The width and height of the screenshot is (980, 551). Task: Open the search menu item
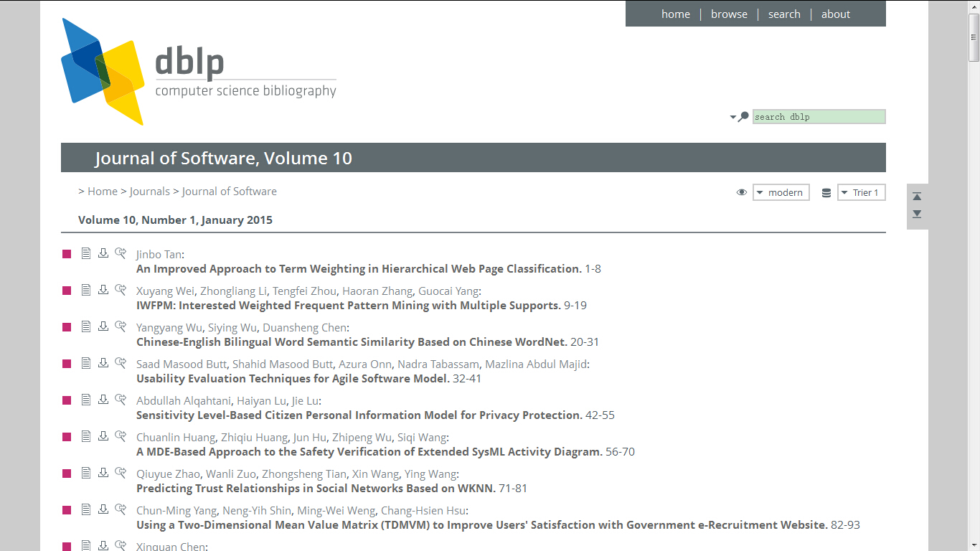(784, 14)
